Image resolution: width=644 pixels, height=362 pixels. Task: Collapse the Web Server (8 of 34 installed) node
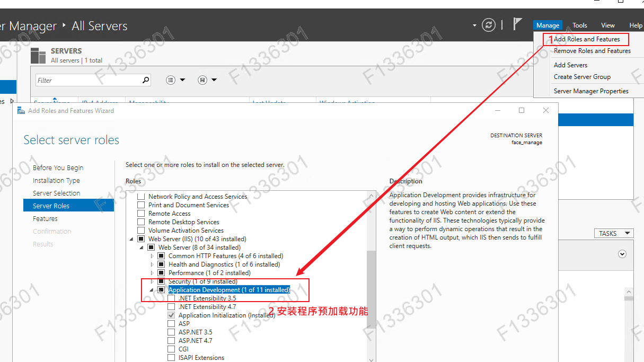(142, 248)
